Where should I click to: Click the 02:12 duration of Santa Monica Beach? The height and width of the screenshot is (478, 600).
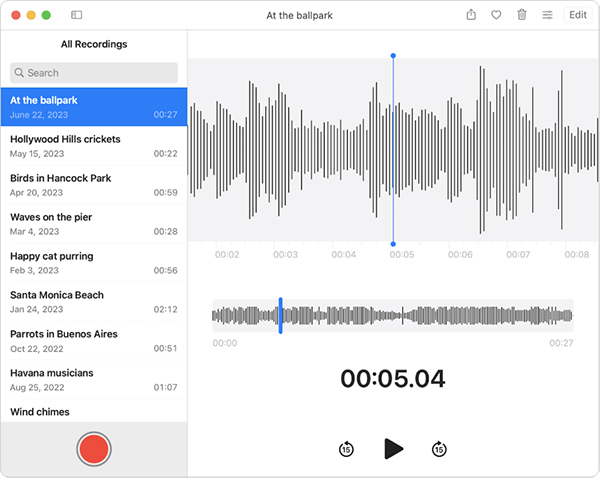165,309
